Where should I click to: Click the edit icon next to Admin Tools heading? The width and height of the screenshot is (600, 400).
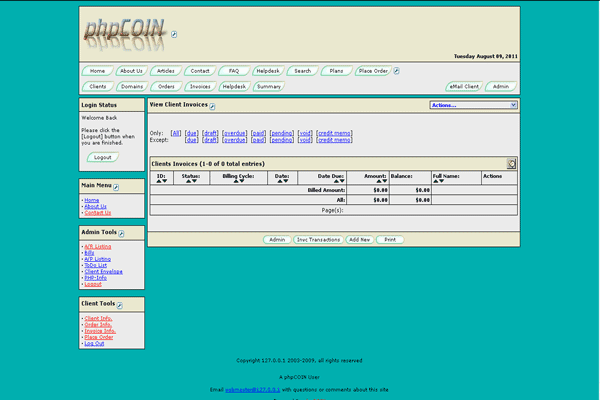pyautogui.click(x=121, y=233)
